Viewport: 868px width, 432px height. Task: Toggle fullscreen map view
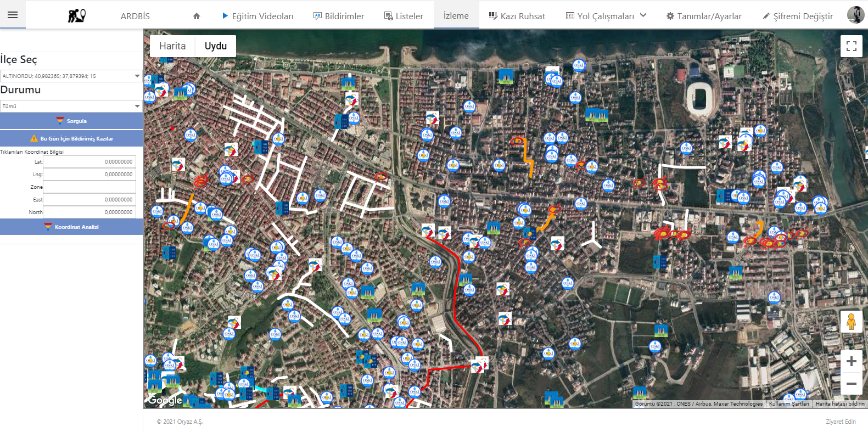pyautogui.click(x=851, y=46)
